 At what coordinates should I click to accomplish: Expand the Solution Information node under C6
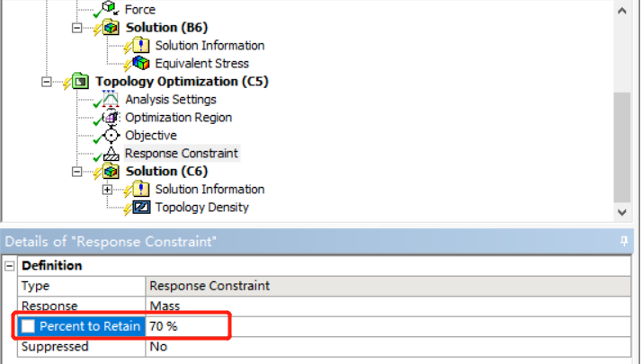(x=108, y=190)
